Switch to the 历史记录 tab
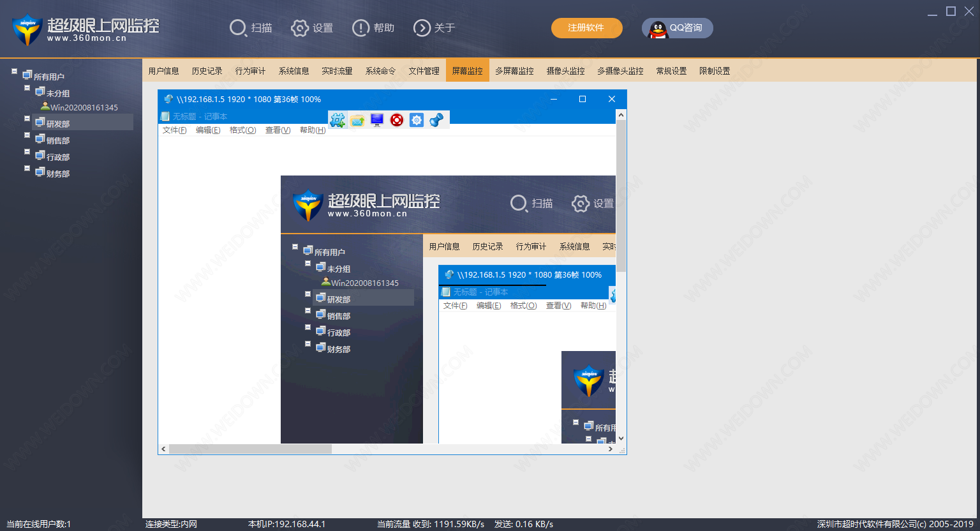This screenshot has height=531, width=980. [207, 71]
